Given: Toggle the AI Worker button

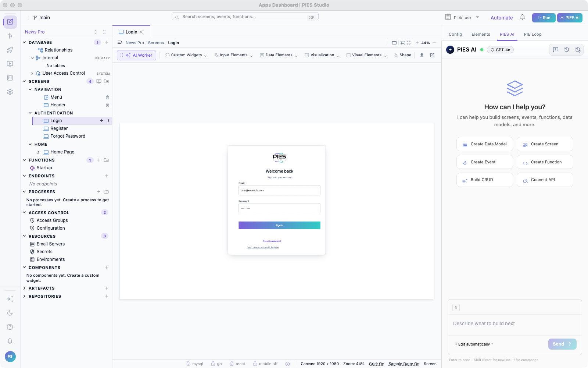Looking at the screenshot, I should pyautogui.click(x=137, y=55).
